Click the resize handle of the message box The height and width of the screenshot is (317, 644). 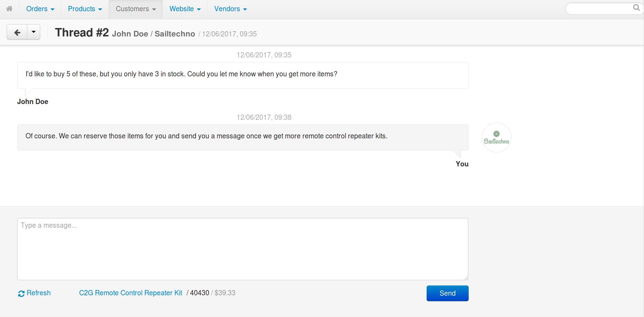tap(466, 278)
